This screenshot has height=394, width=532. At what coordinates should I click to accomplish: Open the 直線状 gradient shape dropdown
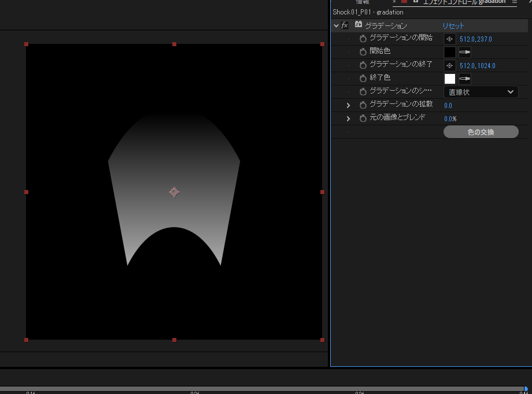(481, 92)
